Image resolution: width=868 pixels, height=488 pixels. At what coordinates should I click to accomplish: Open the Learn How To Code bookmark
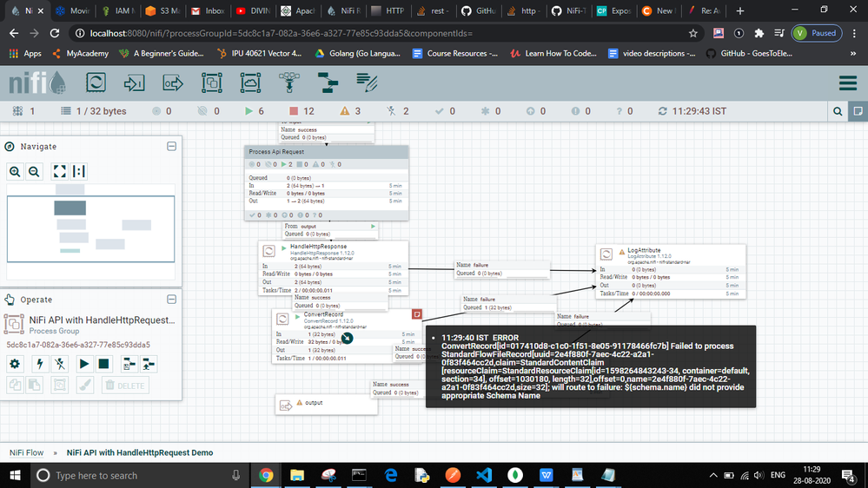pyautogui.click(x=553, y=54)
